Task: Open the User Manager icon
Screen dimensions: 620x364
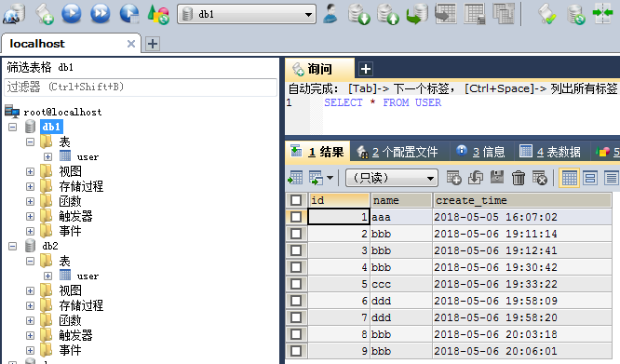Action: point(330,14)
